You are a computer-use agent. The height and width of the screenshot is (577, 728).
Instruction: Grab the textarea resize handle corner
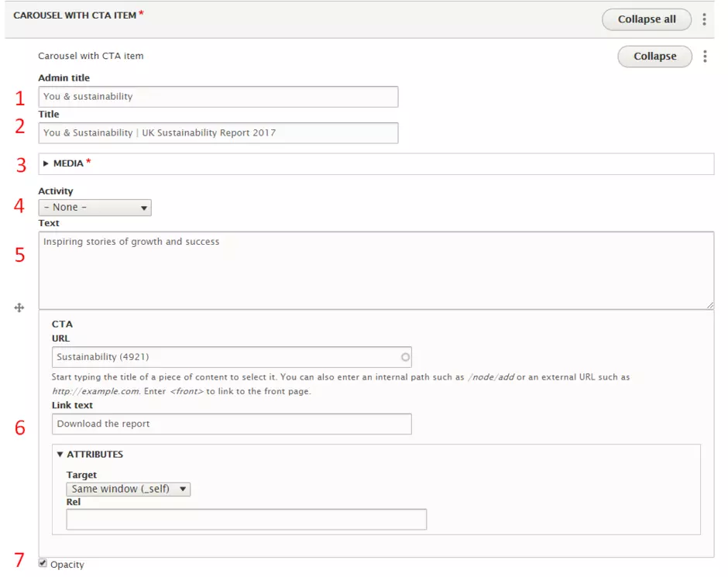click(x=709, y=305)
